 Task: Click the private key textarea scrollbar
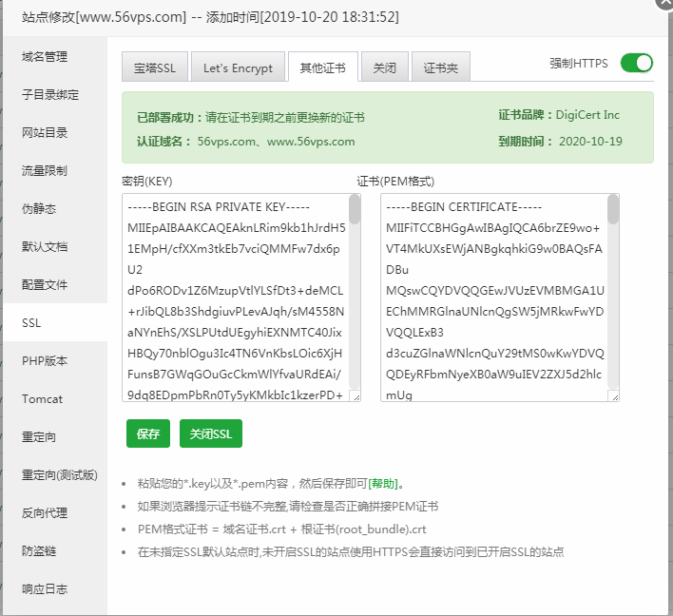click(355, 209)
